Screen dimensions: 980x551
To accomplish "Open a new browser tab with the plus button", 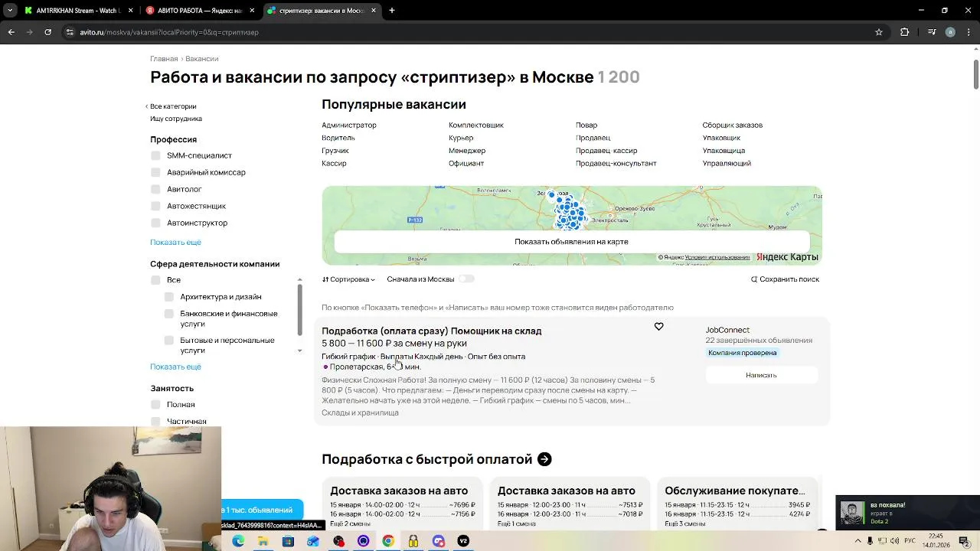I will point(392,11).
